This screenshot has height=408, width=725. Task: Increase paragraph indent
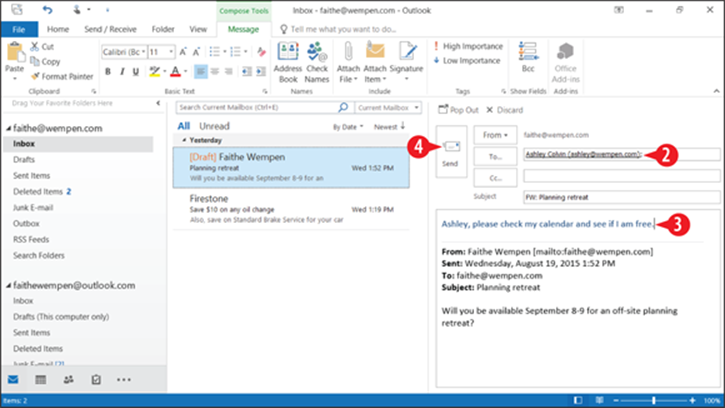(261, 71)
